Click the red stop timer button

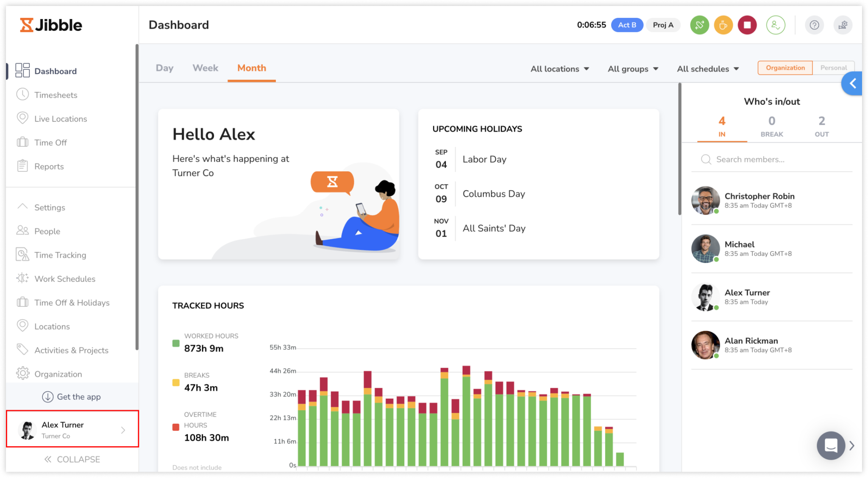click(747, 25)
